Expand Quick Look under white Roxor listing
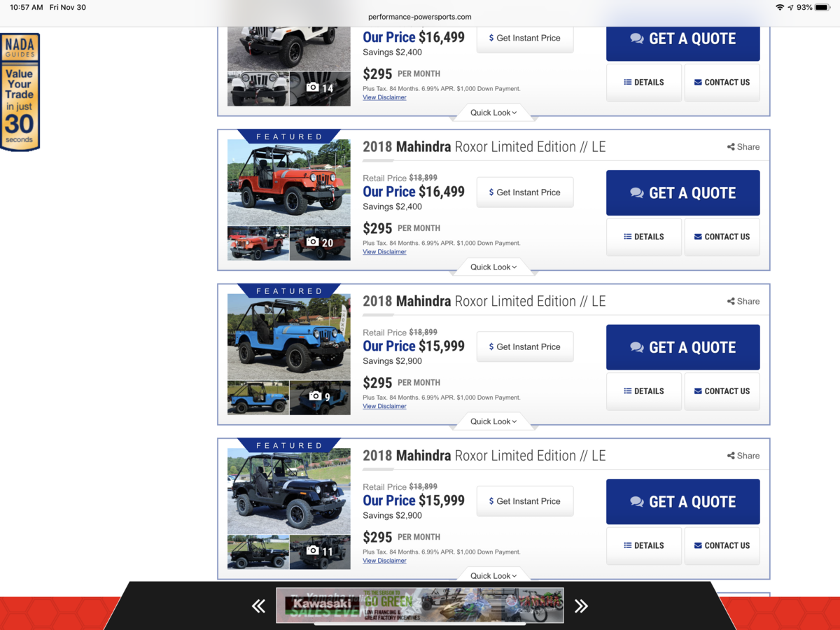840x630 pixels. click(493, 113)
